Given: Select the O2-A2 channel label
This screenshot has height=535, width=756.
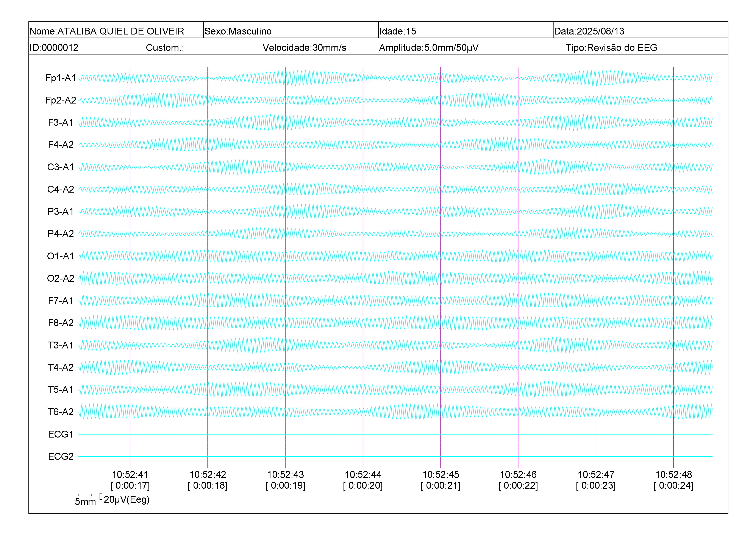Looking at the screenshot, I should click(x=61, y=278).
